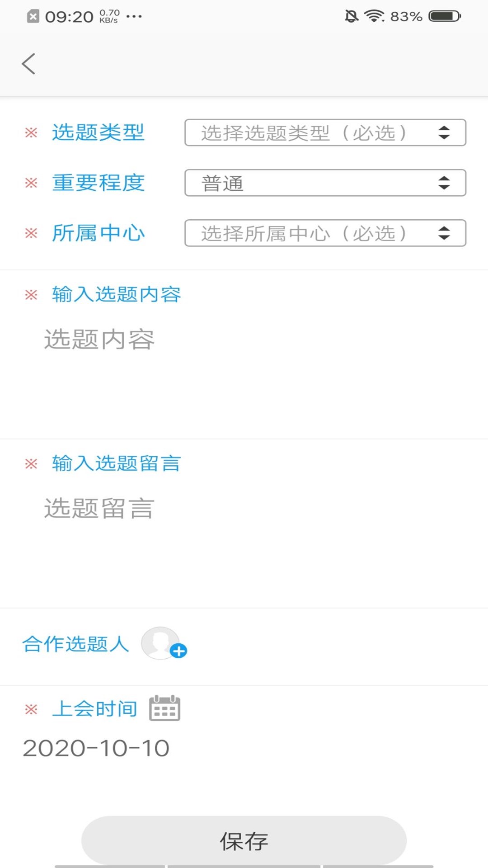Open the 所属中心 dropdown

click(325, 233)
